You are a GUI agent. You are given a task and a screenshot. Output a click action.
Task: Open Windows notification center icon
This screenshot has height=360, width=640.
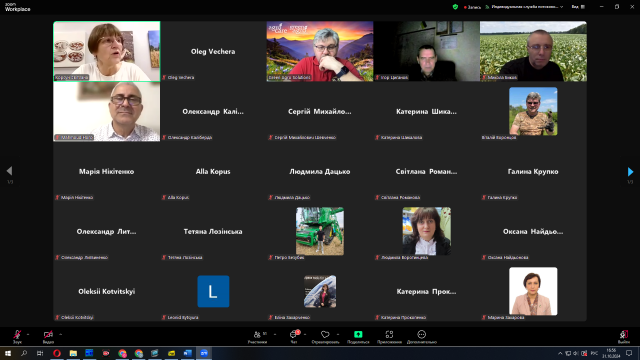[x=629, y=353]
